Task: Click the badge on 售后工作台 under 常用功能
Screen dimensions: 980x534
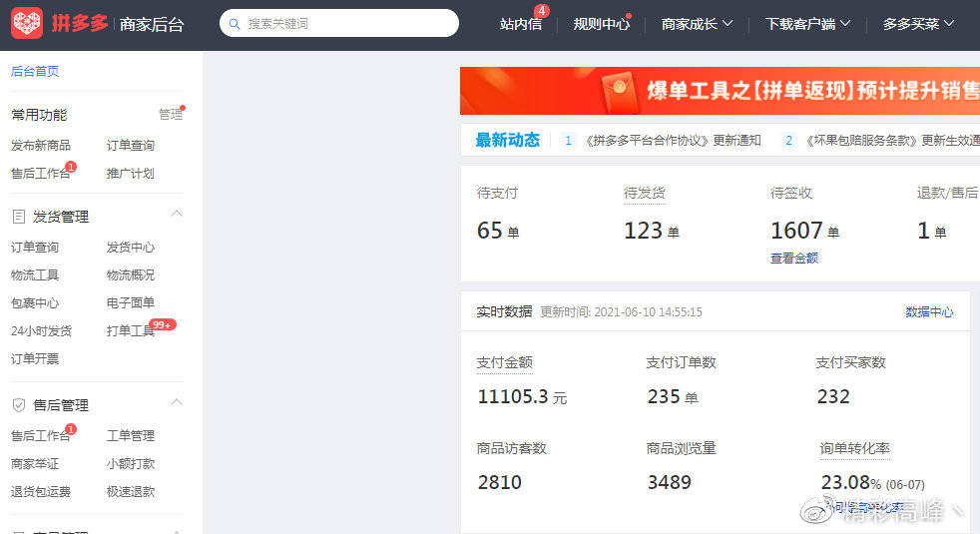Action: point(71,167)
